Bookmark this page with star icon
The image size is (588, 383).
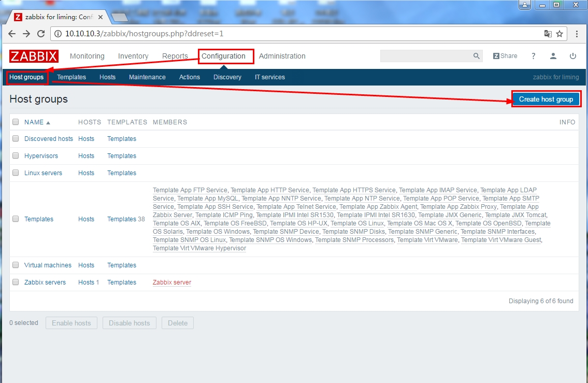click(x=560, y=34)
